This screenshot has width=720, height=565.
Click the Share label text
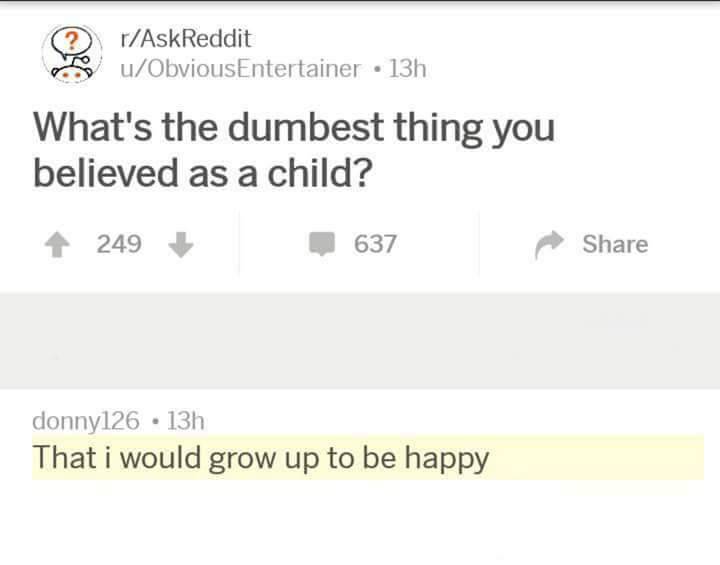pyautogui.click(x=615, y=244)
